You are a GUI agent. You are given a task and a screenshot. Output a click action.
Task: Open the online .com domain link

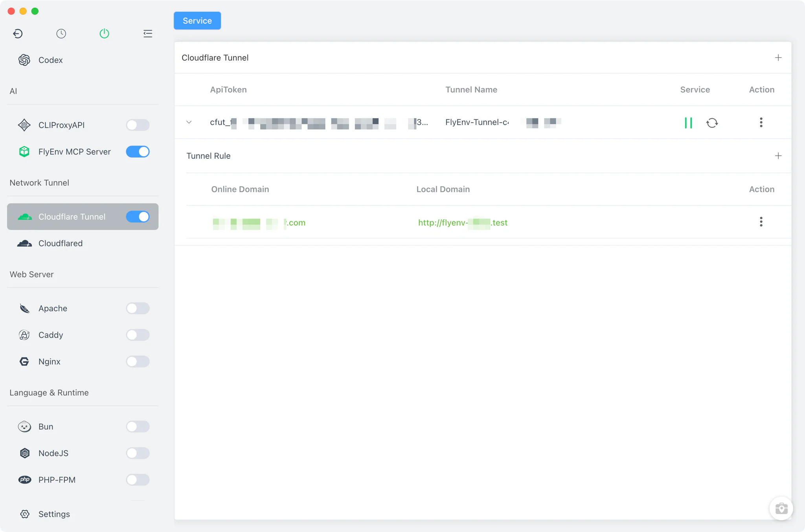point(259,223)
